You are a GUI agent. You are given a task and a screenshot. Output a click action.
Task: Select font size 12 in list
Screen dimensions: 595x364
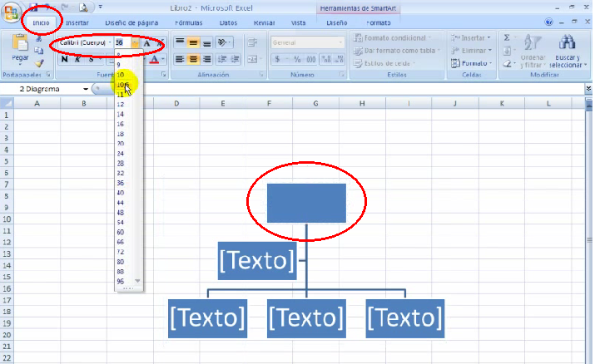click(x=121, y=104)
